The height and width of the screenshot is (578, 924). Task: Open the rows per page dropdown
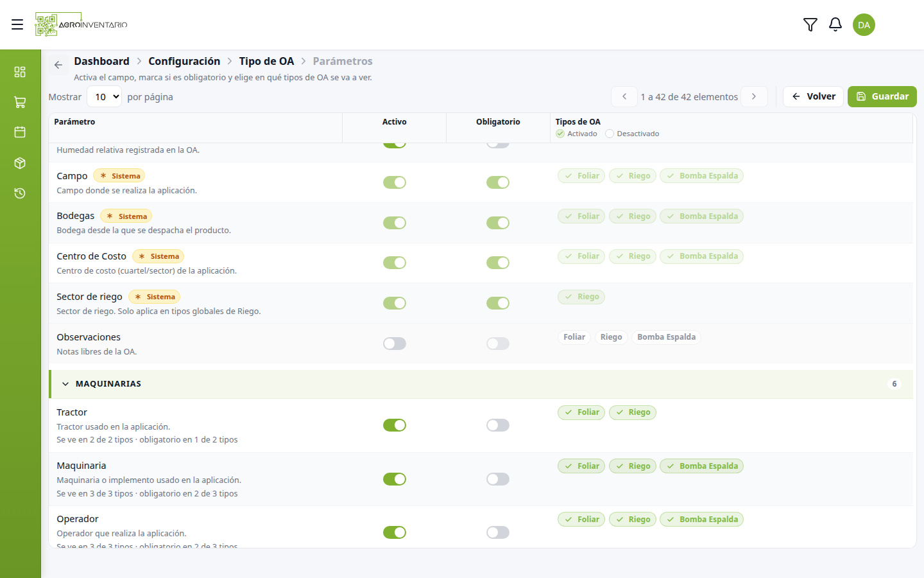(x=105, y=97)
